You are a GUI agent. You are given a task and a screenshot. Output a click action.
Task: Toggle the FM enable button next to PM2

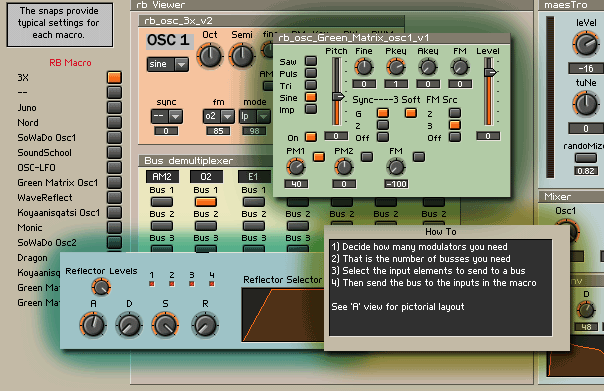419,157
